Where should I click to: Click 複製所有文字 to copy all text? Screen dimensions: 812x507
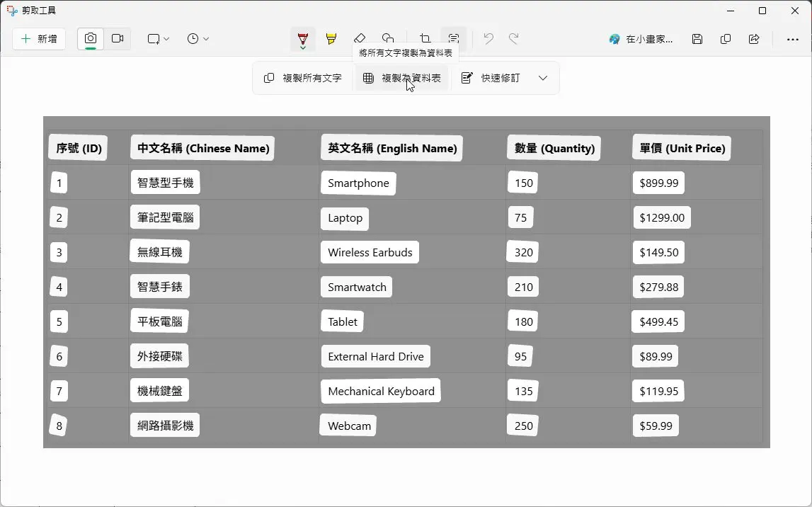point(303,78)
